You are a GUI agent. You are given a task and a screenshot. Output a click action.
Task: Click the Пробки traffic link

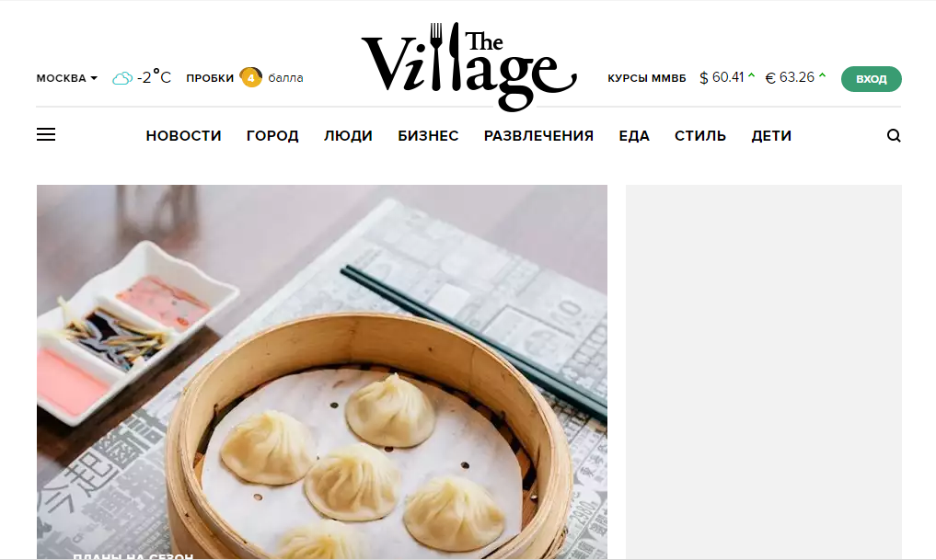[x=210, y=78]
